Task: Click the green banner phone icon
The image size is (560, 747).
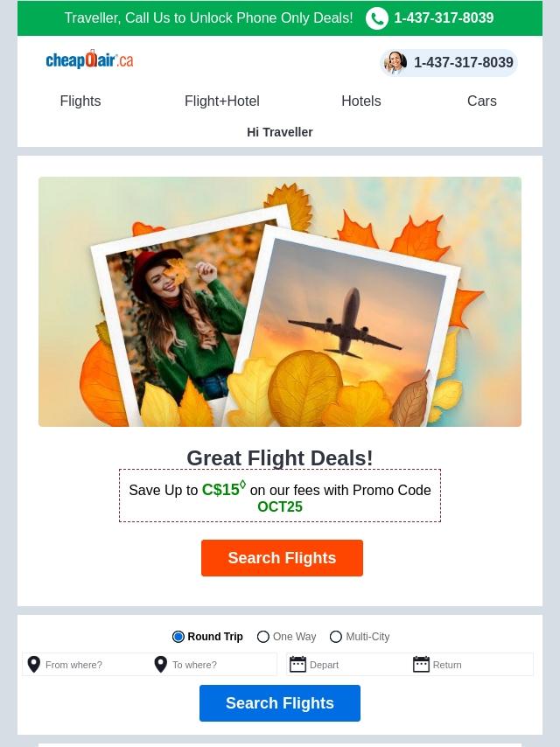Action: [377, 18]
